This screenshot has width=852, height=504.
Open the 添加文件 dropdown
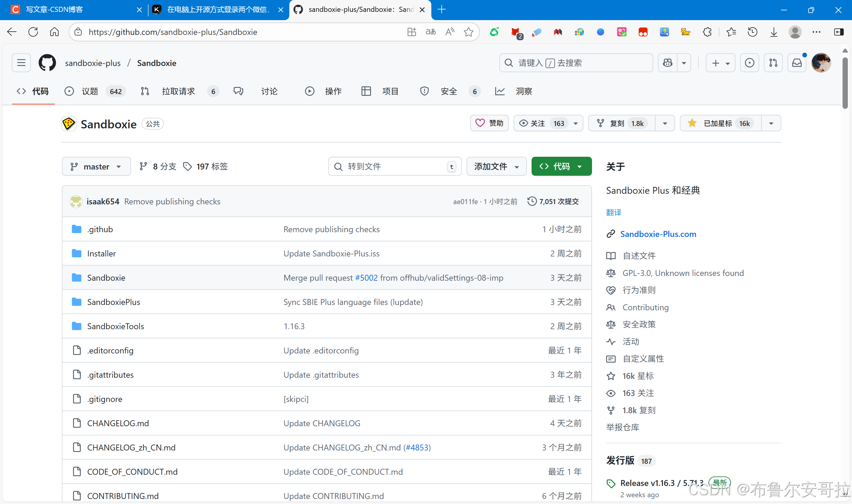[496, 166]
